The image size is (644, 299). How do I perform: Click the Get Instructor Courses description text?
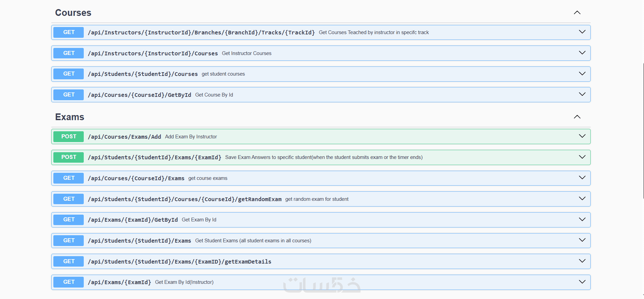coord(247,53)
